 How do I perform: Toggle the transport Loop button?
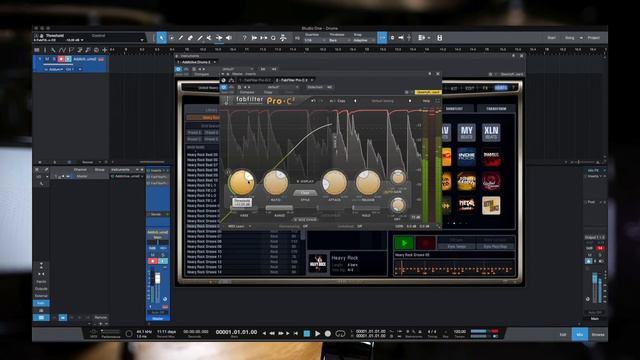pos(340,333)
